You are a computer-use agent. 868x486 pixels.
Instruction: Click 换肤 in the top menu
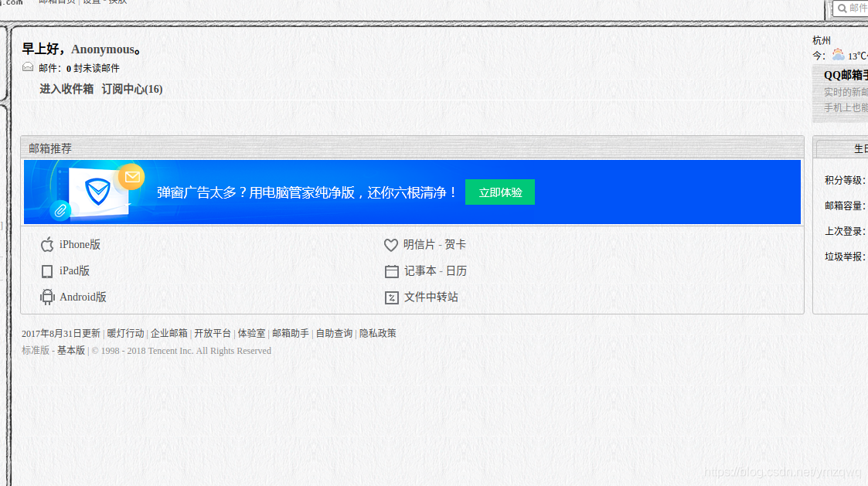click(x=118, y=2)
